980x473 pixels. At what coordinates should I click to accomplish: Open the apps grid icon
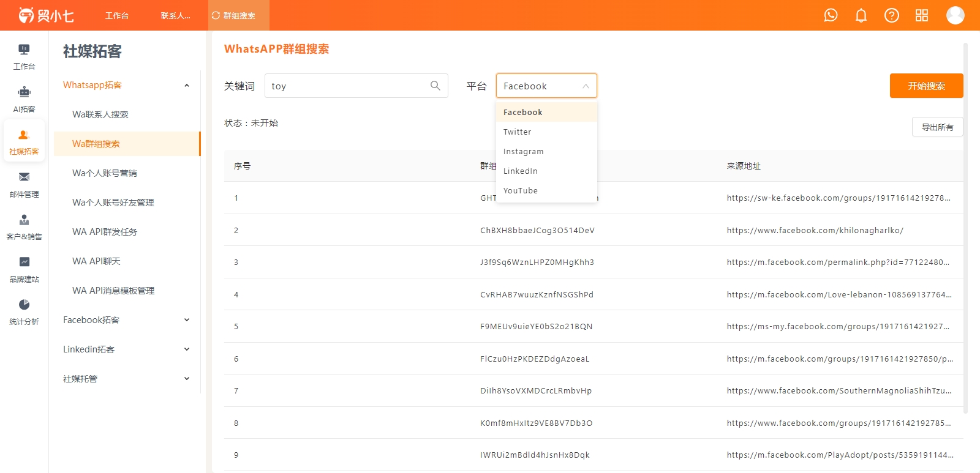coord(922,15)
